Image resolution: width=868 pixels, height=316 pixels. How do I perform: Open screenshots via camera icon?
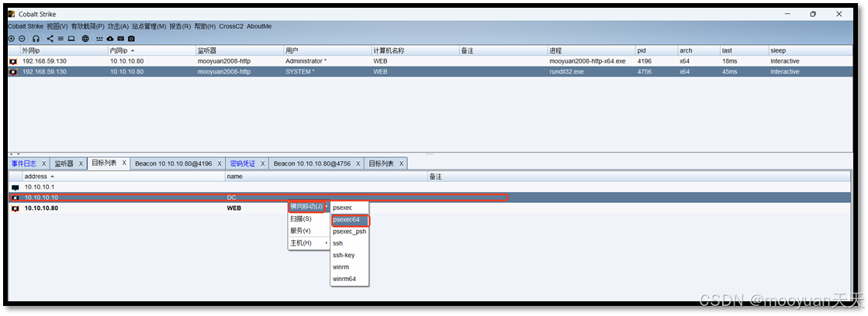[x=131, y=39]
